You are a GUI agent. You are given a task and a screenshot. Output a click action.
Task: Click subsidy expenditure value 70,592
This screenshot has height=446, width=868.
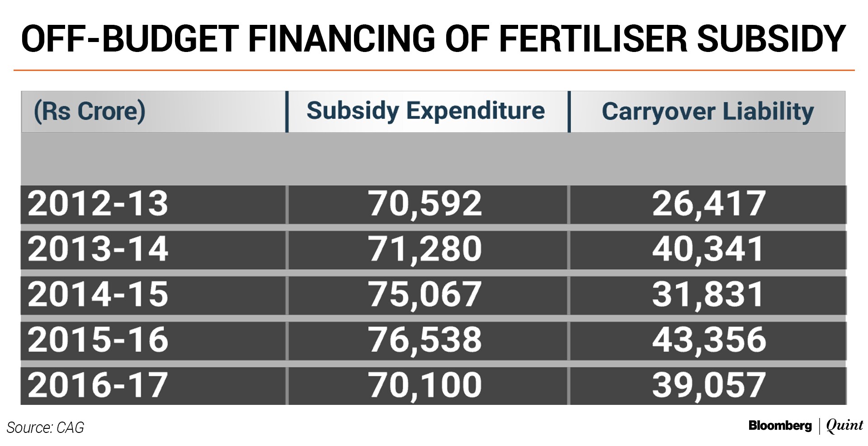coord(425,204)
